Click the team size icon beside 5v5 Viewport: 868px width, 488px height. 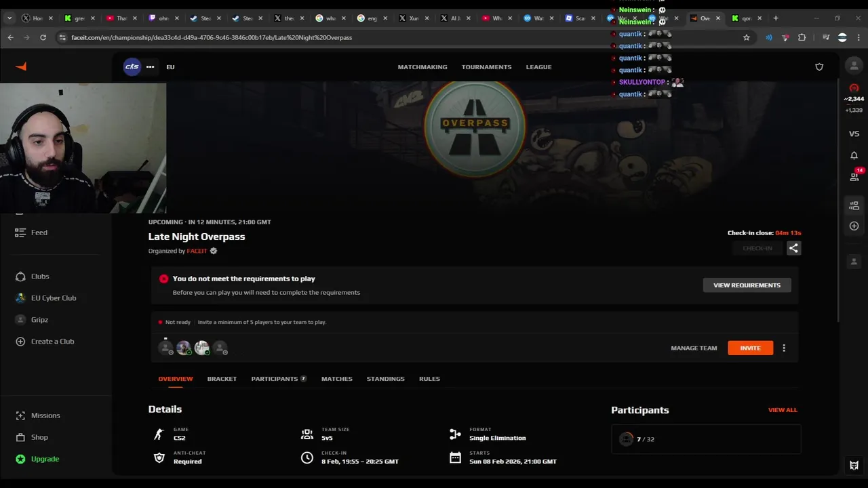coord(307,434)
